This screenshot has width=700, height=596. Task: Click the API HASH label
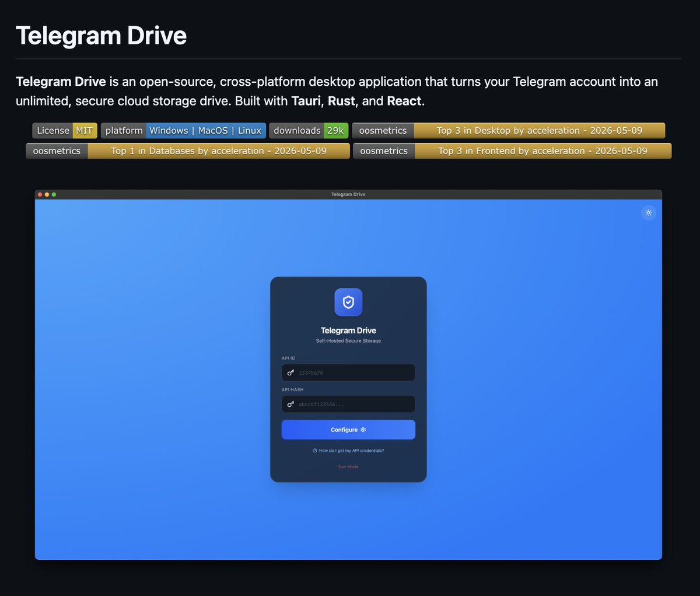click(x=292, y=390)
